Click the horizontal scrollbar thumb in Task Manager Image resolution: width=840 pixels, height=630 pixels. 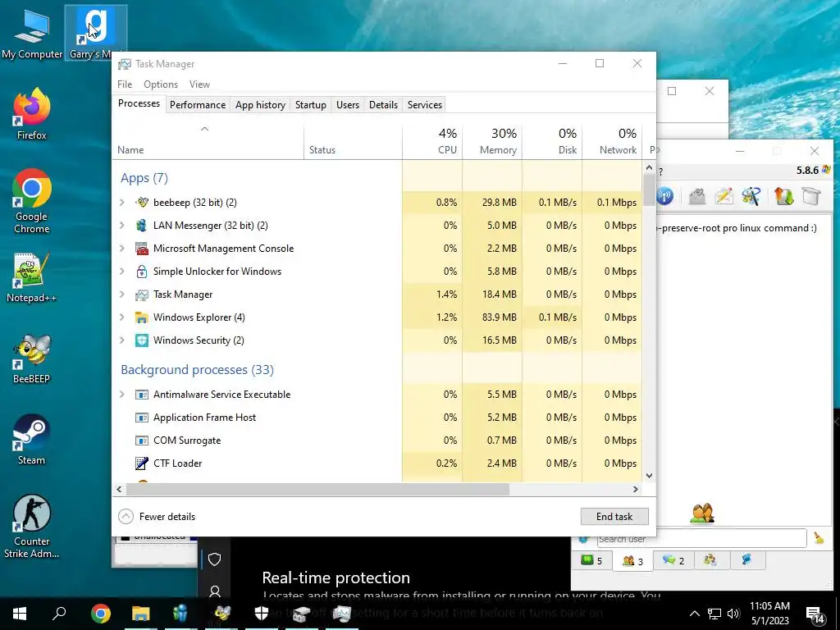(317, 489)
